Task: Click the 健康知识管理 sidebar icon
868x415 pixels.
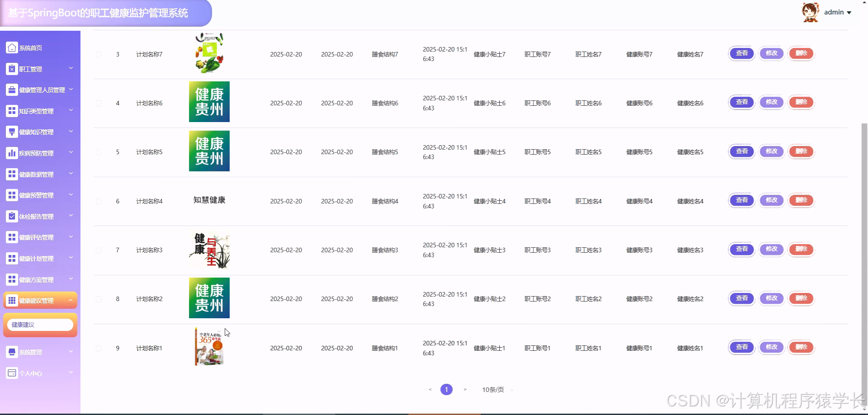Action: point(11,132)
